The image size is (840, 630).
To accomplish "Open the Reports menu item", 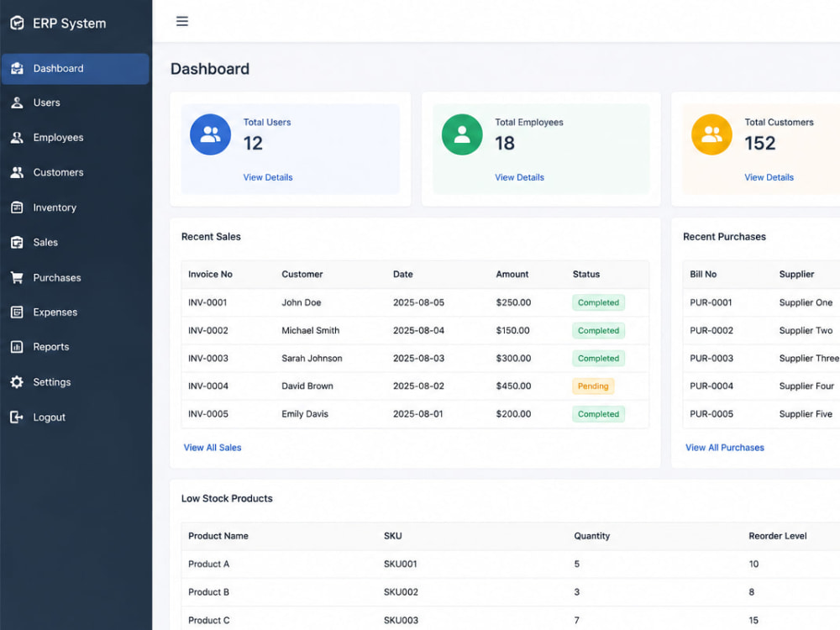I will click(x=75, y=347).
